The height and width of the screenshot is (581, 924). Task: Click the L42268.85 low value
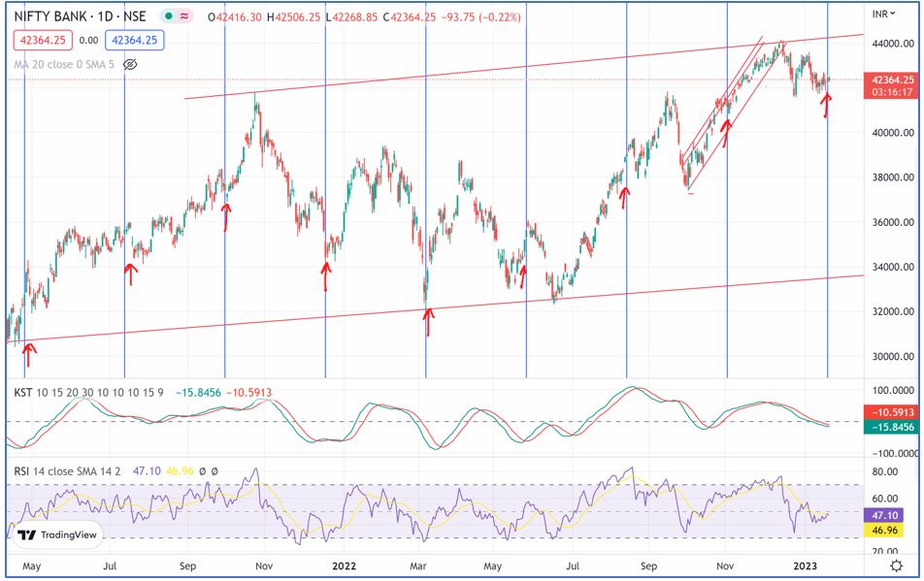pos(351,17)
